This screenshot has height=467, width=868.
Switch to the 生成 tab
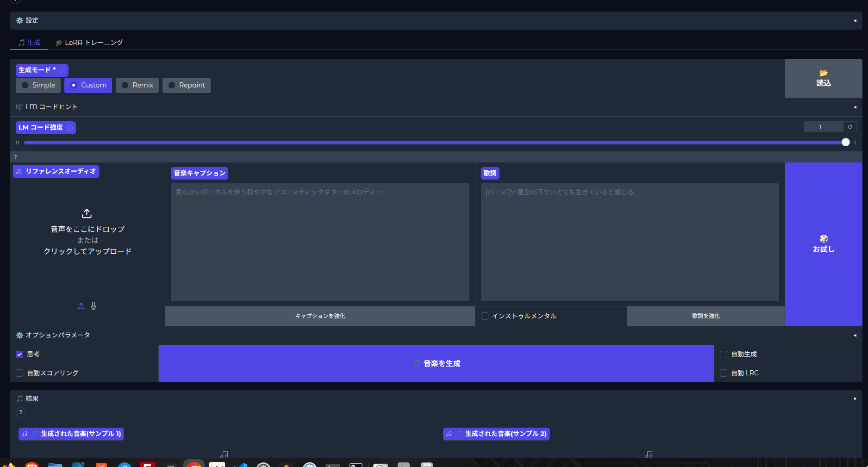(29, 43)
